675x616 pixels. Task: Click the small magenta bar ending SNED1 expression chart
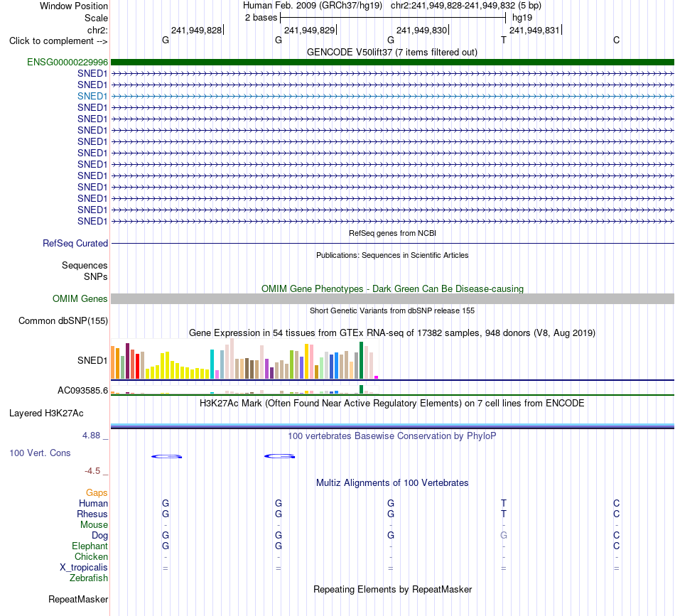click(x=377, y=377)
